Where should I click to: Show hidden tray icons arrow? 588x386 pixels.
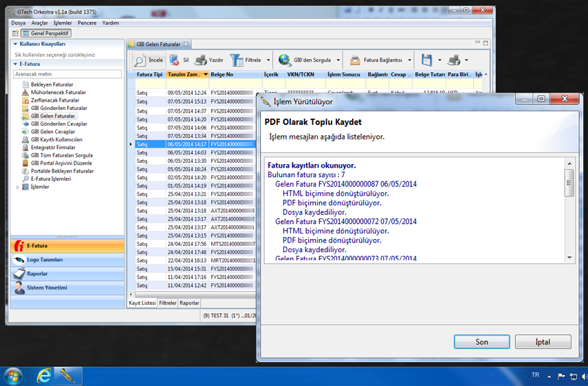pos(549,376)
